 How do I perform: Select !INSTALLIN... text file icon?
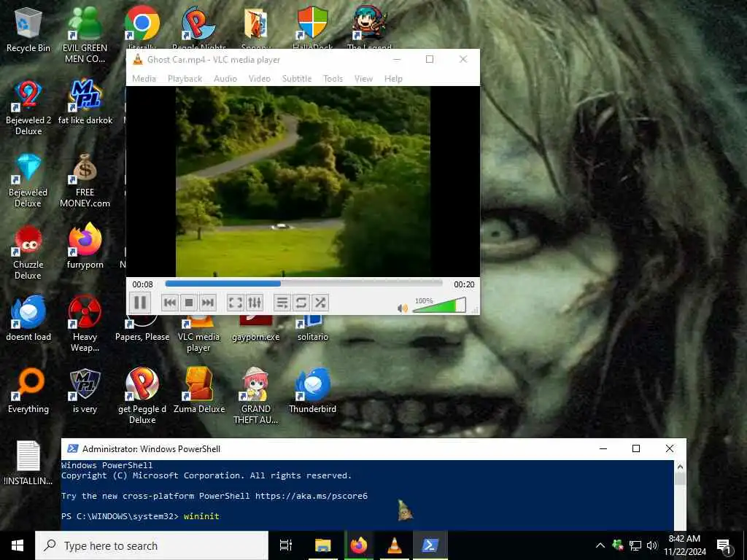pyautogui.click(x=28, y=463)
